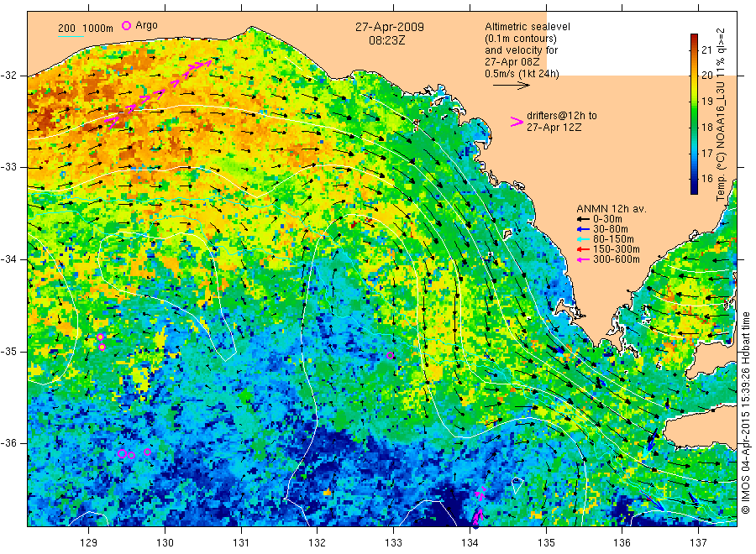Click the cyan 80-150m arrow in ANMN legend
756x554 pixels.
(x=584, y=239)
